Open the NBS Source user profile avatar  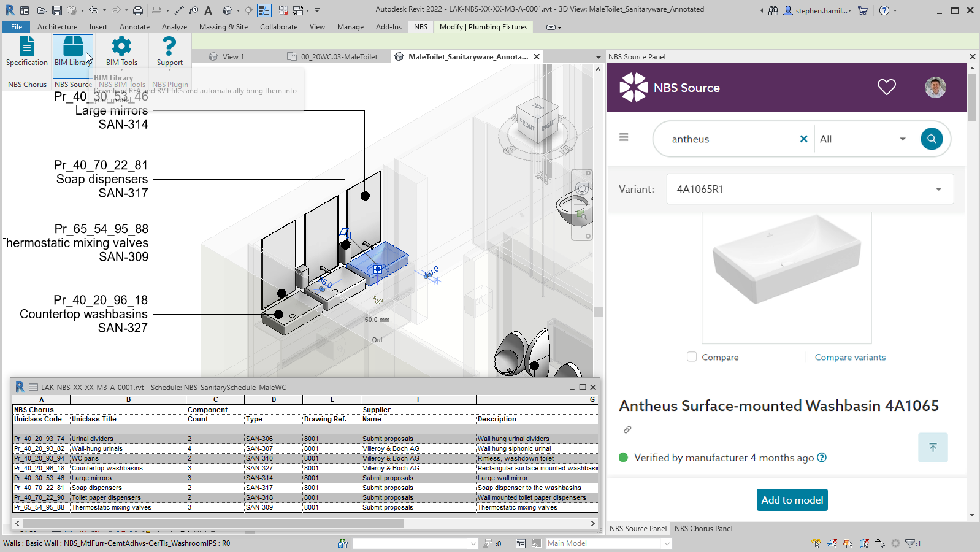click(x=935, y=88)
